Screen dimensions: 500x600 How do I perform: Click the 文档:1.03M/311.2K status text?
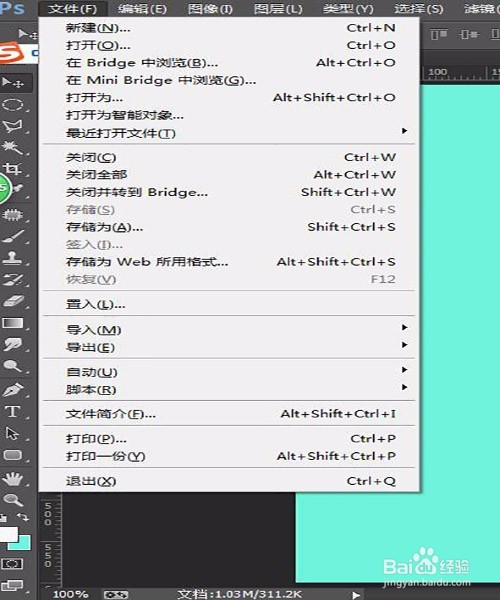click(x=240, y=594)
